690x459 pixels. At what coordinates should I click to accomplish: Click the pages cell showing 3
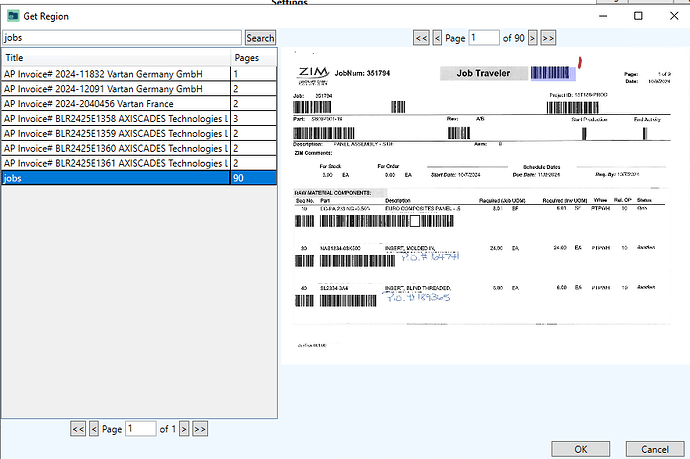pos(253,119)
